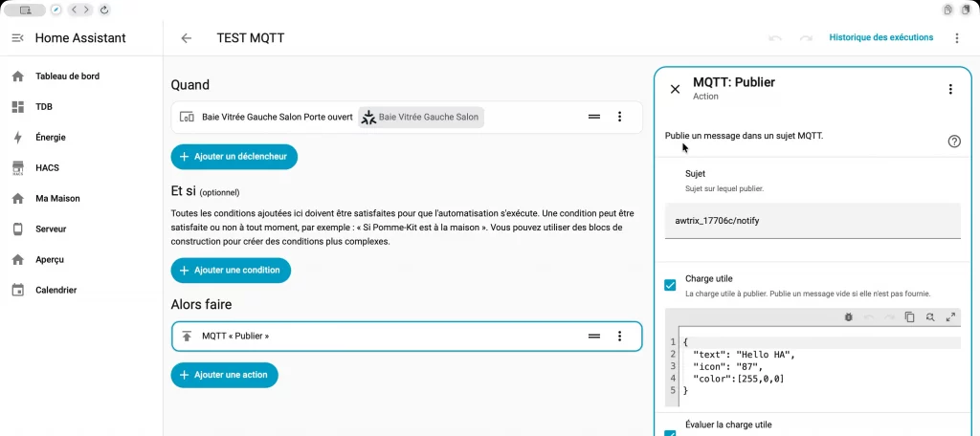Click Ajouter un déclencheur button

234,157
